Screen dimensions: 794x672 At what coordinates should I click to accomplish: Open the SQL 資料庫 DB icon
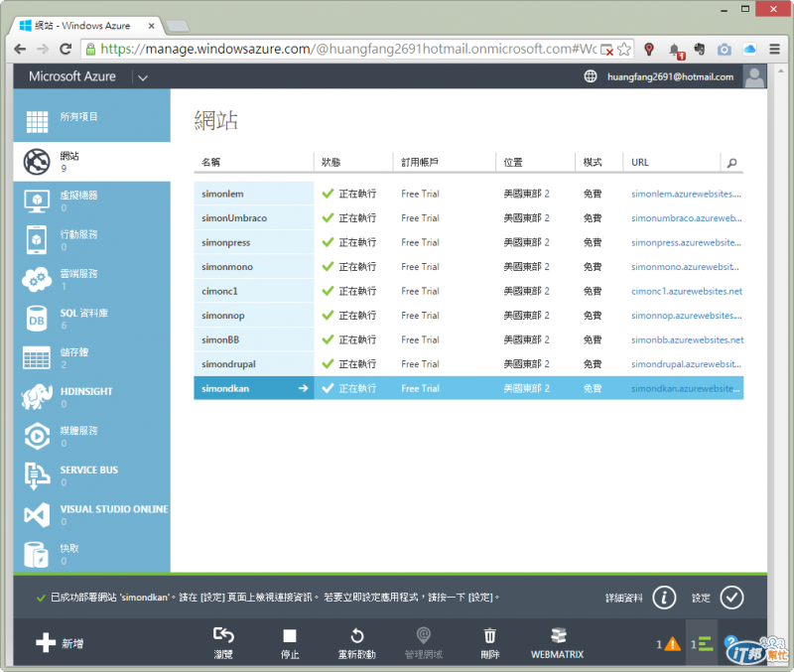37,319
